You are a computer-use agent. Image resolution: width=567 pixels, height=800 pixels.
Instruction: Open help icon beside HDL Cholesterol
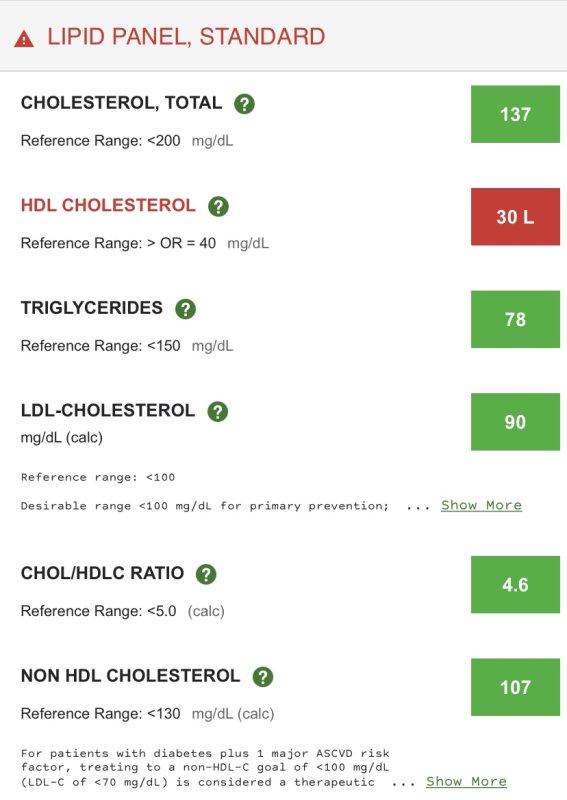(218, 207)
